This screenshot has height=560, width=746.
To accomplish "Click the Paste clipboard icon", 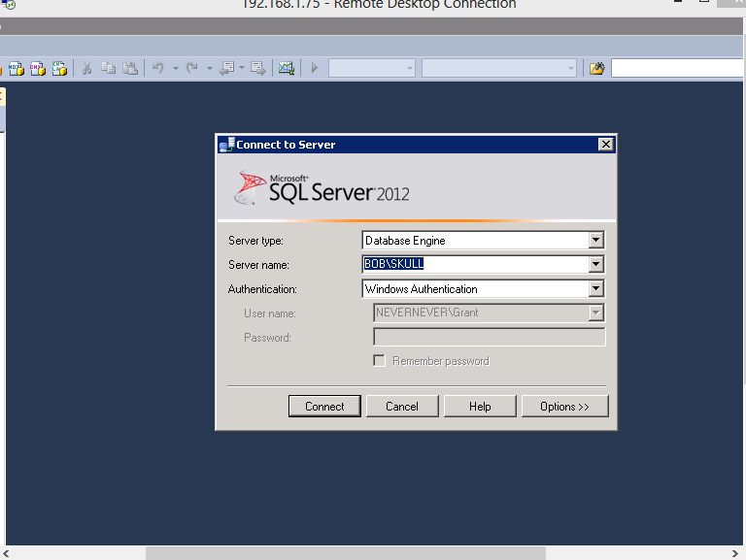I will (130, 69).
